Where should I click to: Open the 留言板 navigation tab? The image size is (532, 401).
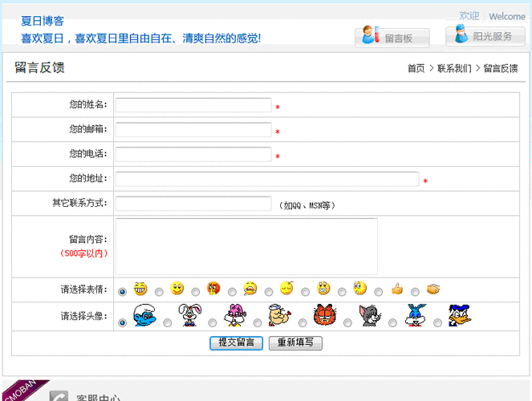[392, 37]
